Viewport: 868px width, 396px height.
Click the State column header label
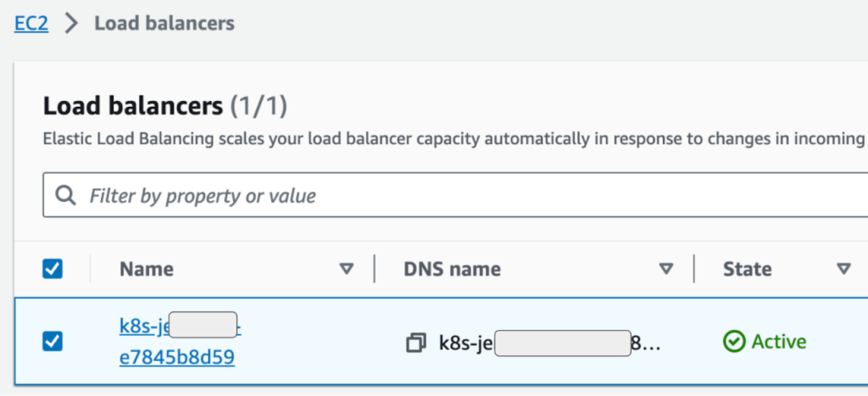click(x=747, y=269)
